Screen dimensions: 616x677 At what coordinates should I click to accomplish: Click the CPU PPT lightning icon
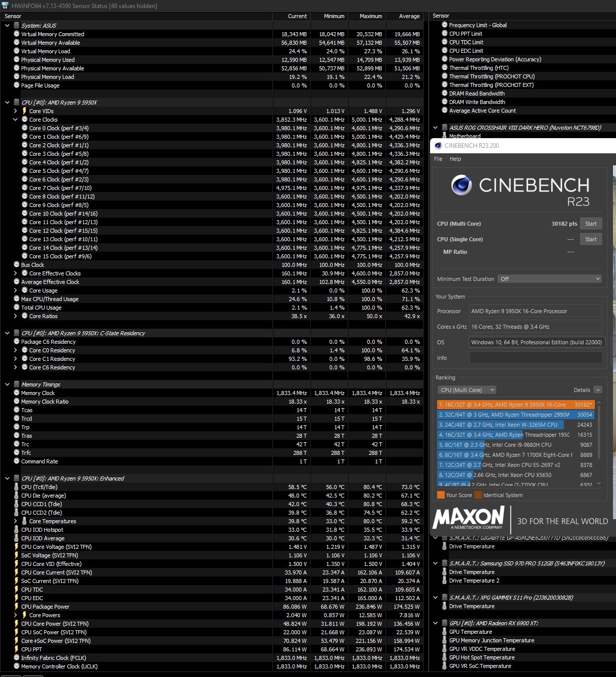point(17,649)
